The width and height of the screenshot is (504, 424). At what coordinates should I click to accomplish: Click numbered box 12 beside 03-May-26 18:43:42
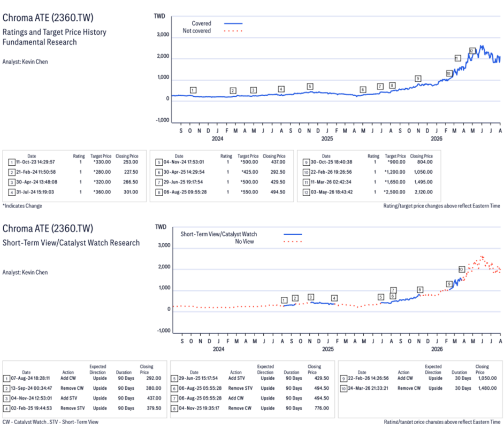(306, 192)
